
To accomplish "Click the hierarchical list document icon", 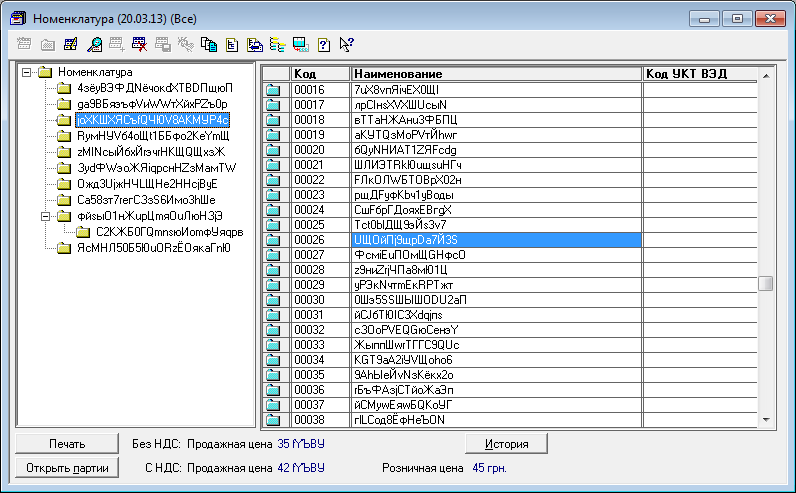I will pos(231,45).
